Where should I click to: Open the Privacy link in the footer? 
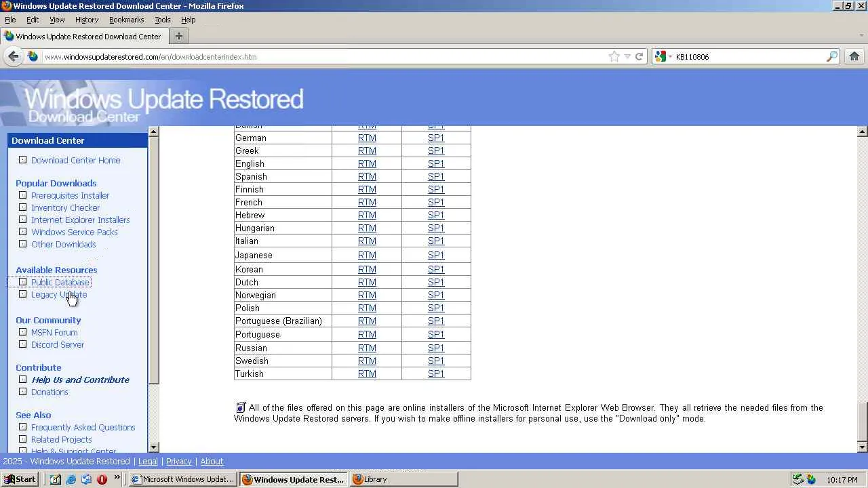pyautogui.click(x=179, y=462)
